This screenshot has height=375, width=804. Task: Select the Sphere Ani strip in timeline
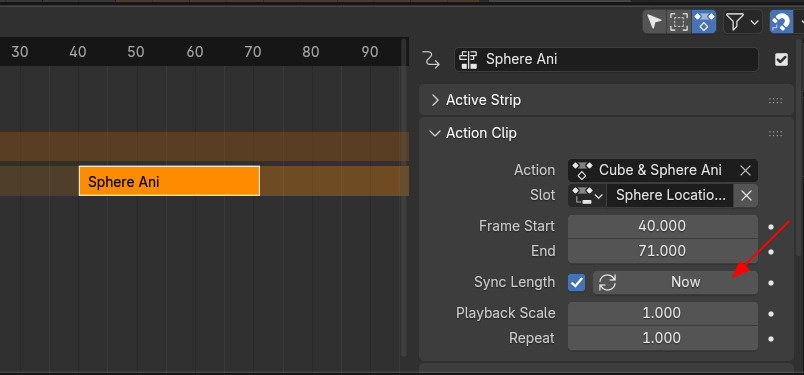[169, 181]
